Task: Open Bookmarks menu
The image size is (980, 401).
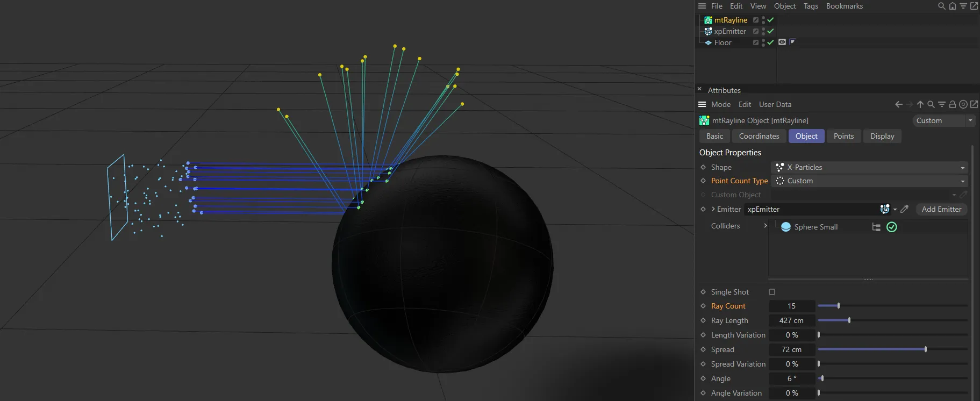Action: coord(844,6)
